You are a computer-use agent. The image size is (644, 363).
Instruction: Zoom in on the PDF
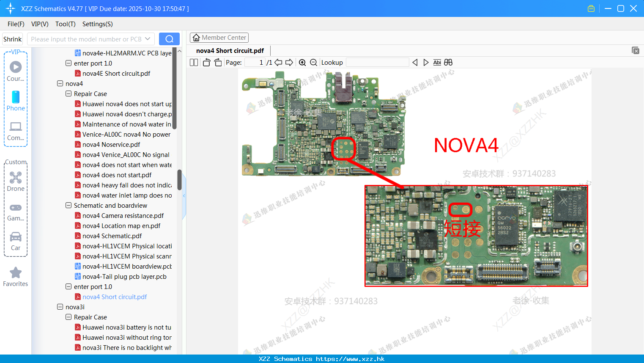coord(302,62)
